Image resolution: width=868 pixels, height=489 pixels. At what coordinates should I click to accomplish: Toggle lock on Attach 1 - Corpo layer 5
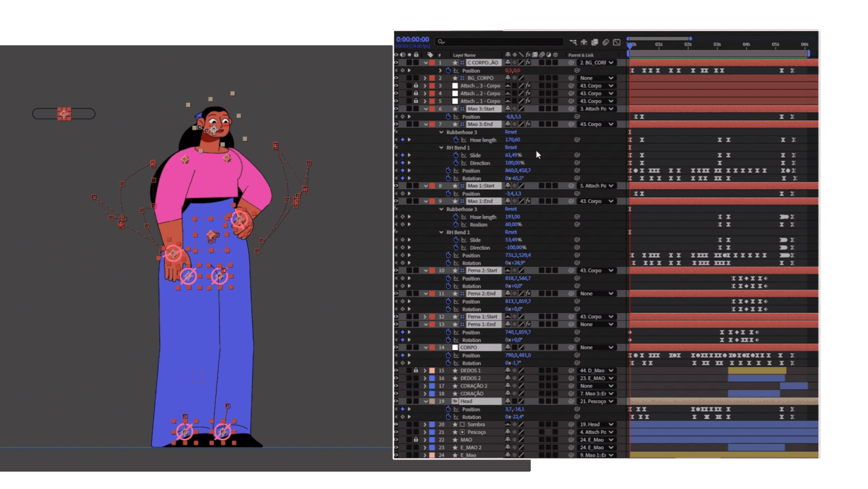416,101
